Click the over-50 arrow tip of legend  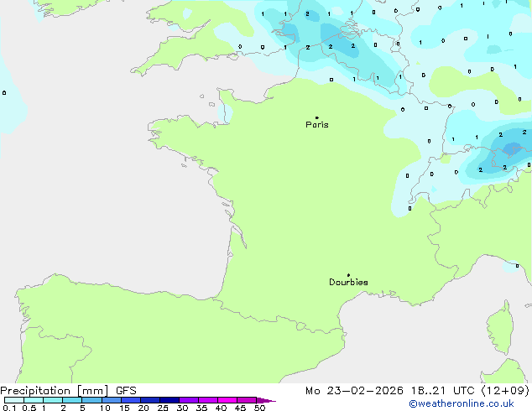click(x=266, y=400)
